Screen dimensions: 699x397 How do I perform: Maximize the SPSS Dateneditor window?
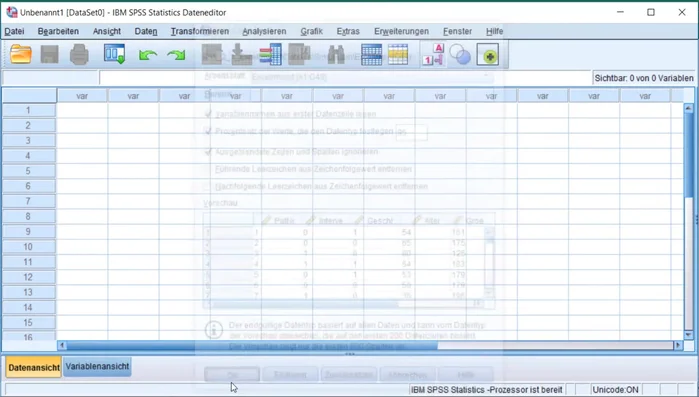pos(651,12)
